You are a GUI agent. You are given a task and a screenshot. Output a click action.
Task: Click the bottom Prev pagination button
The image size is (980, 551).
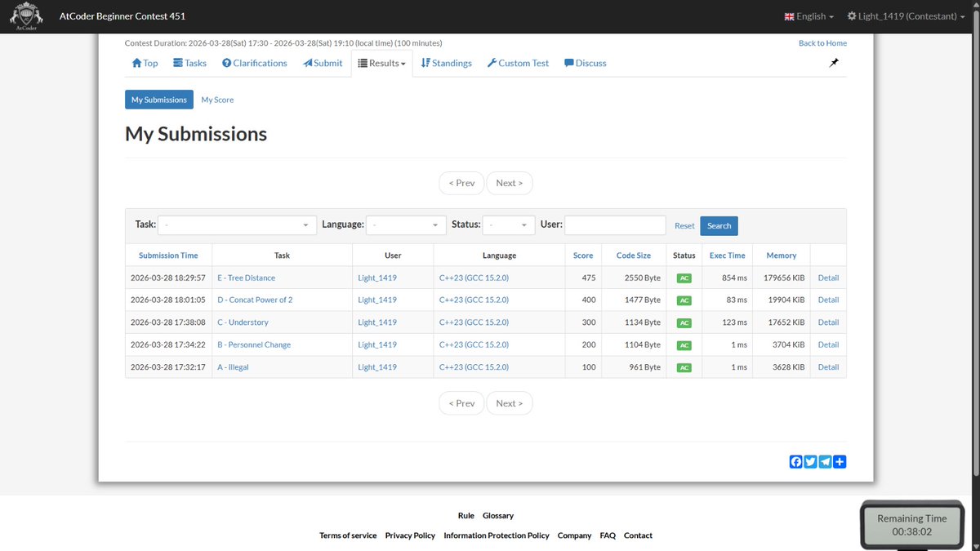coord(461,403)
